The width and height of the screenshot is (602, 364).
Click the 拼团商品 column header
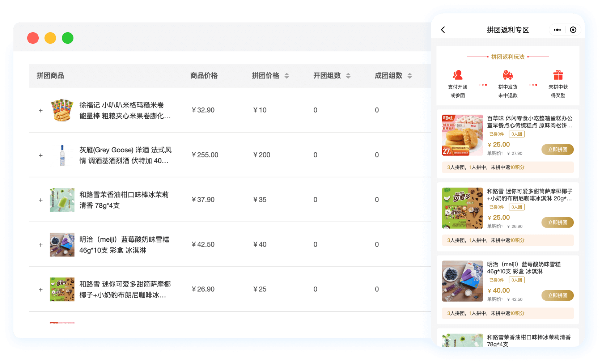click(50, 76)
